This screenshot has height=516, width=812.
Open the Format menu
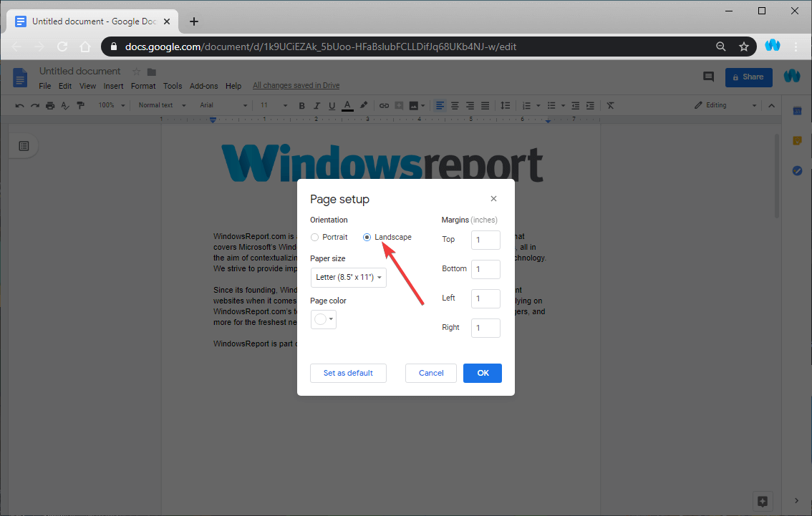(x=143, y=85)
